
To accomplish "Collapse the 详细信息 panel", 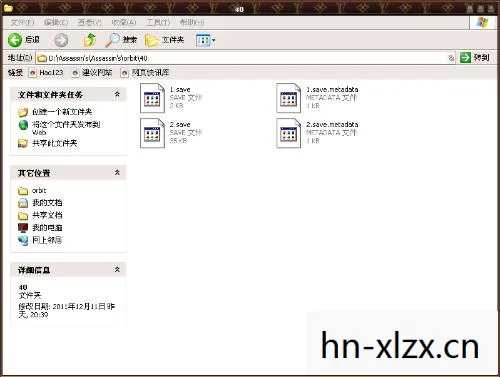I will click(117, 269).
